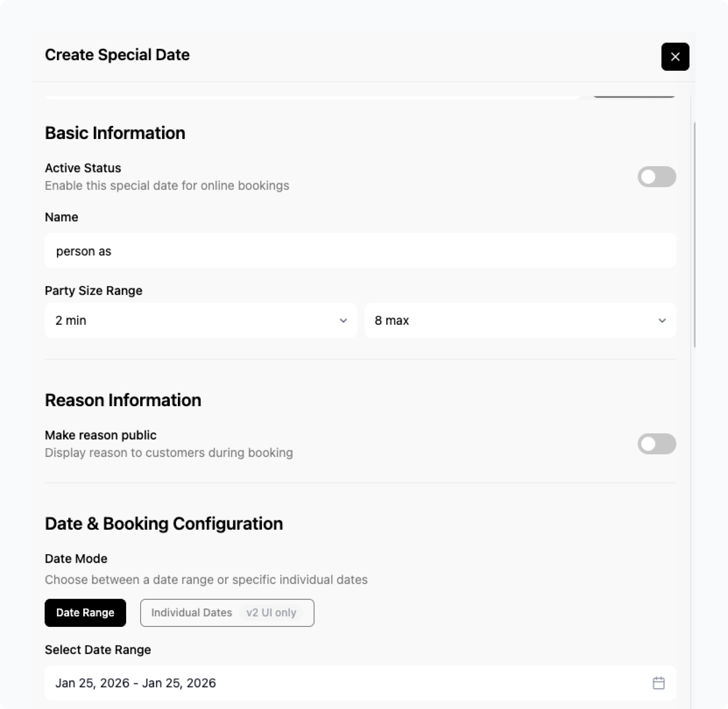Click the Active Status label text
The height and width of the screenshot is (709, 728).
[83, 168]
